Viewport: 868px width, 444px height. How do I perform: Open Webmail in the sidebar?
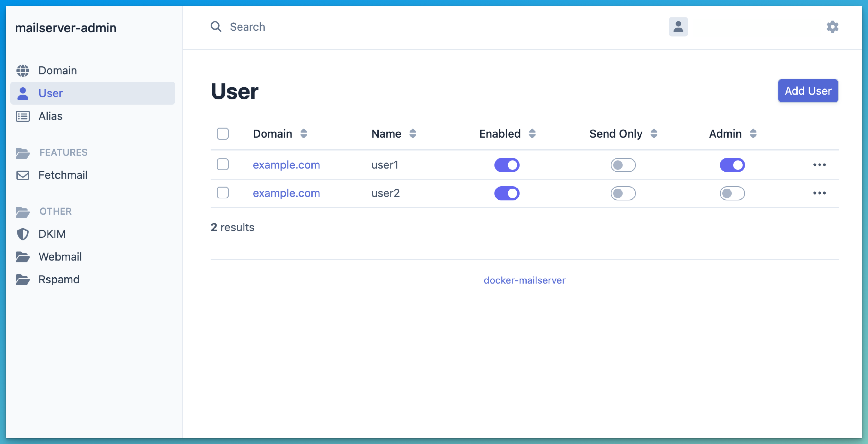60,257
